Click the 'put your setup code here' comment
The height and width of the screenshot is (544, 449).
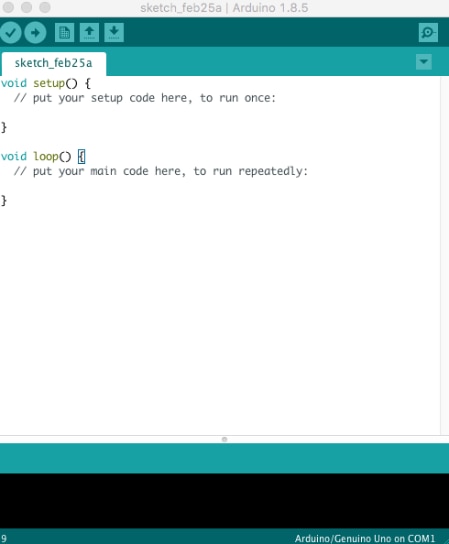pos(145,98)
